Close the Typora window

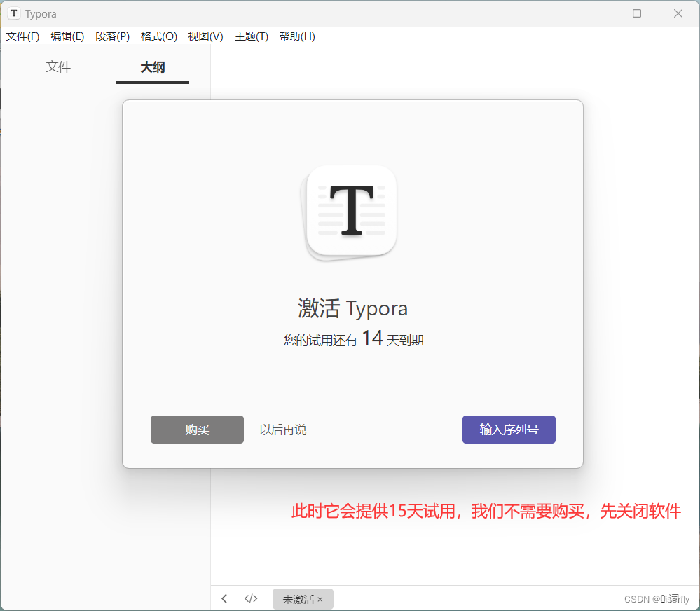click(678, 13)
